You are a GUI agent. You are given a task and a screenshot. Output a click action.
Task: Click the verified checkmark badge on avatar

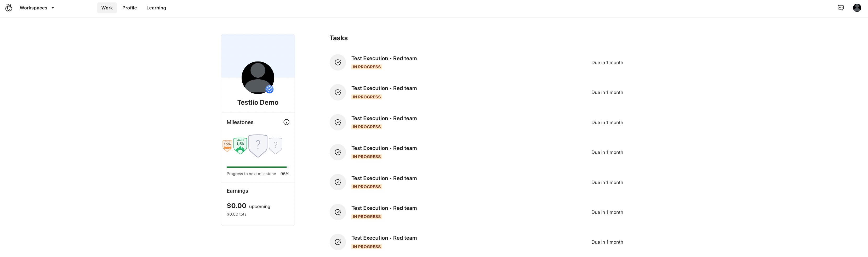[x=269, y=90]
